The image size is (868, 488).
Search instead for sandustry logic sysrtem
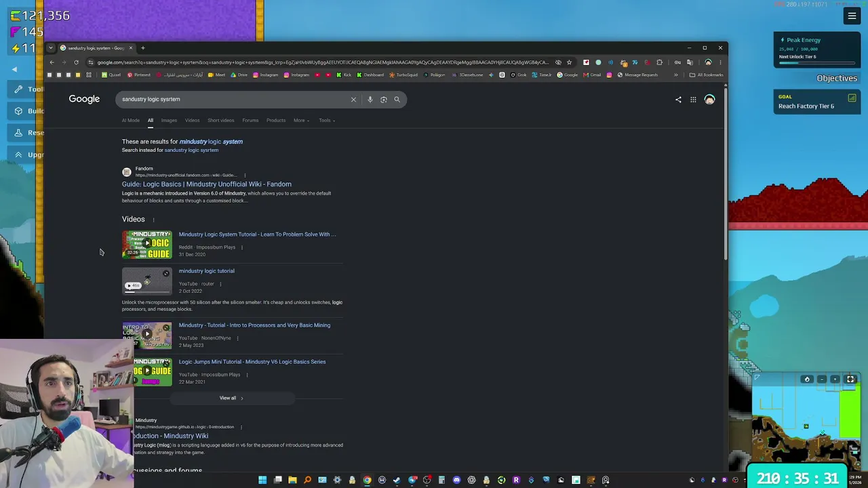coord(191,150)
